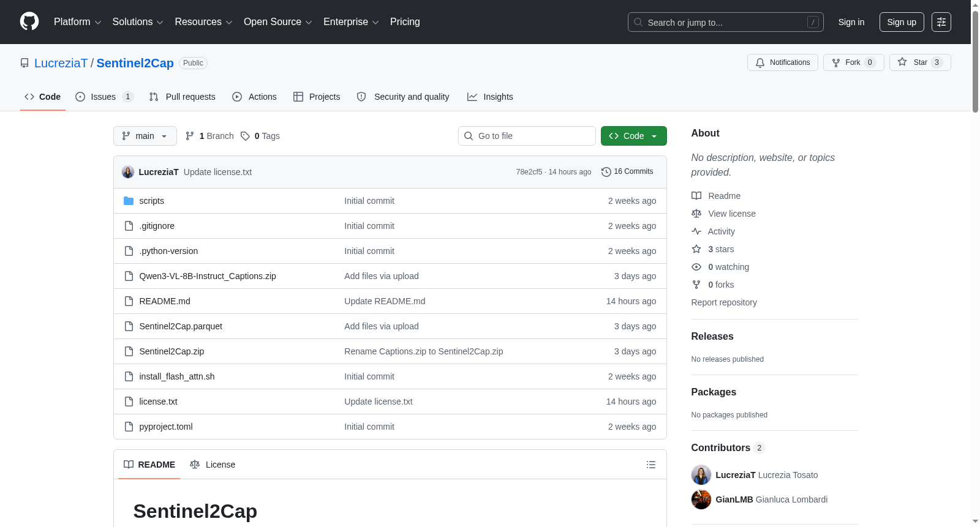
Task: Switch to the License tab in the README panel
Action: (x=213, y=465)
